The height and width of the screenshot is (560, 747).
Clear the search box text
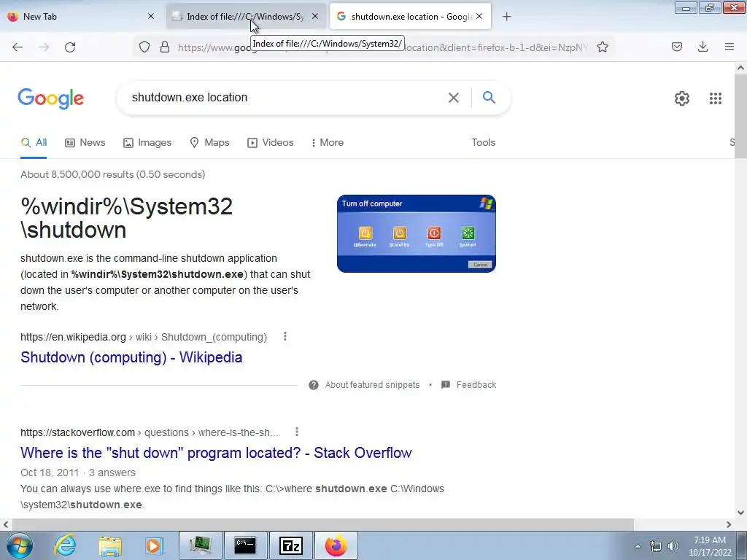coord(454,98)
